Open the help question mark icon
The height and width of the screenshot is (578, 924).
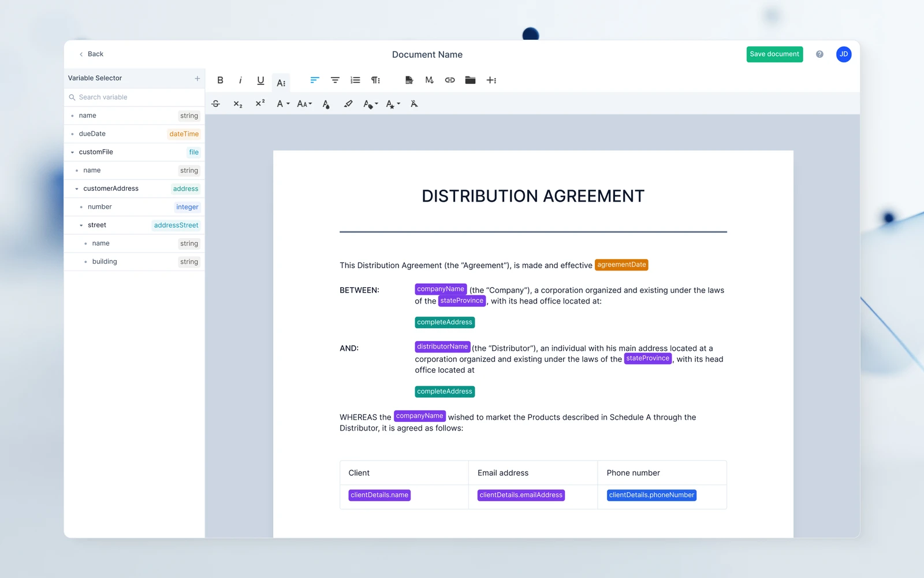pyautogui.click(x=819, y=54)
